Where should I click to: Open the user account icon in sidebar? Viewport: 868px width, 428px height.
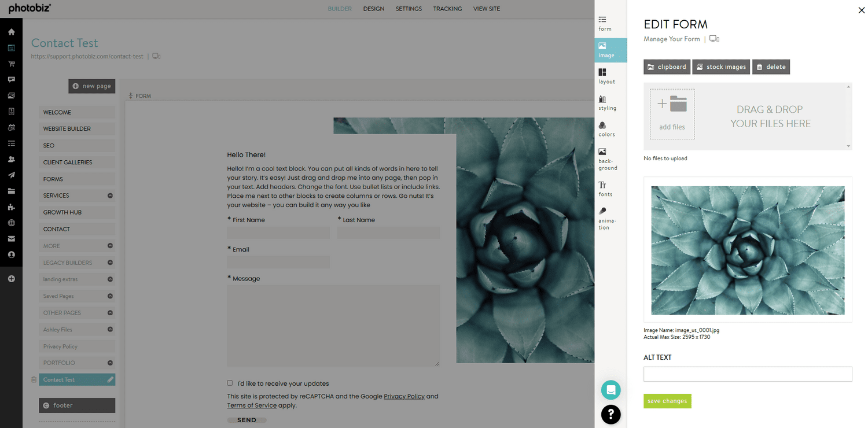11,254
